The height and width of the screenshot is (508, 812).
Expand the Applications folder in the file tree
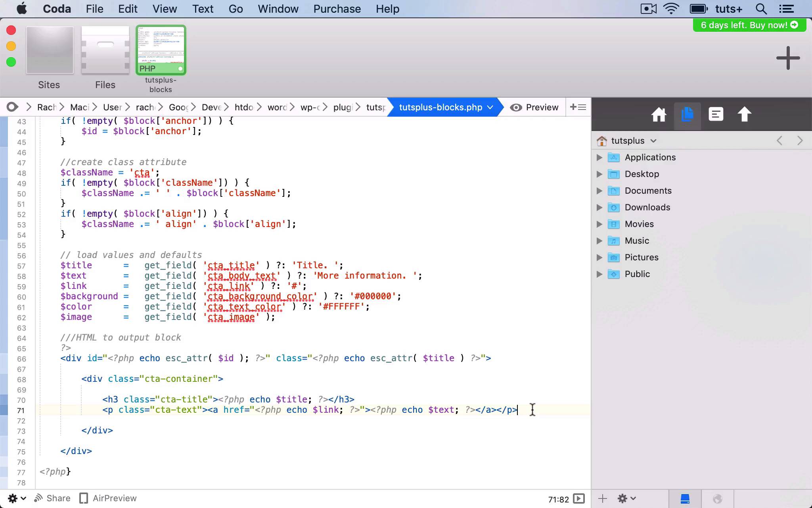(600, 157)
